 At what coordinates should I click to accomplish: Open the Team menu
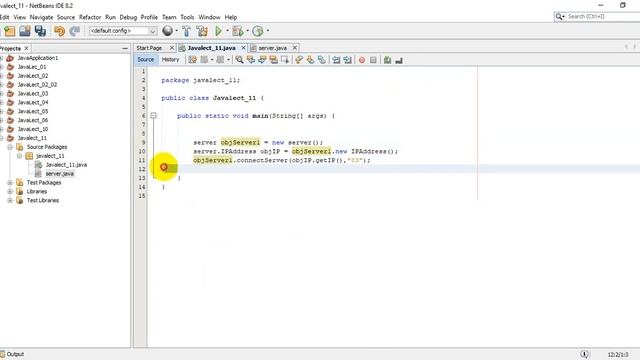click(169, 17)
